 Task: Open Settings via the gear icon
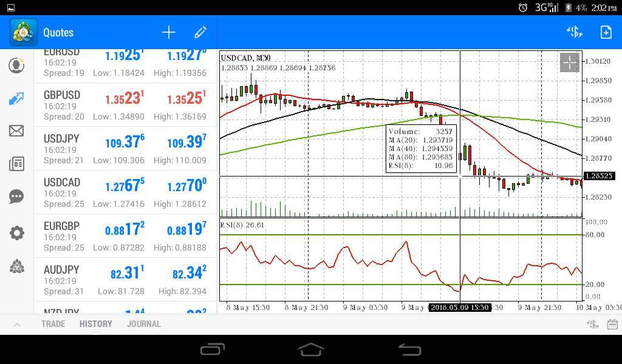(16, 233)
